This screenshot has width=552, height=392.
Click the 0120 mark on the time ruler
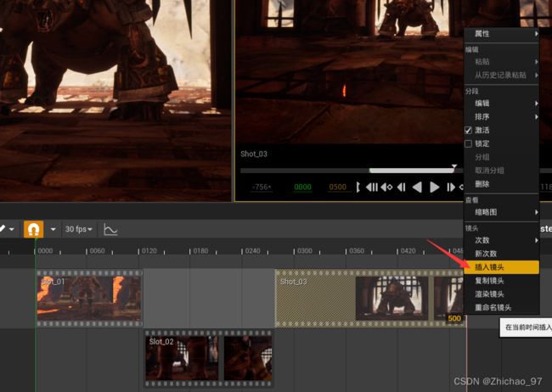pos(149,251)
